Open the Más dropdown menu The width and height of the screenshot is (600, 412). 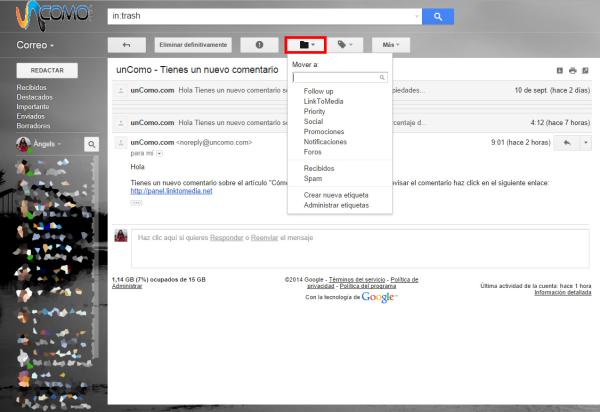click(391, 45)
